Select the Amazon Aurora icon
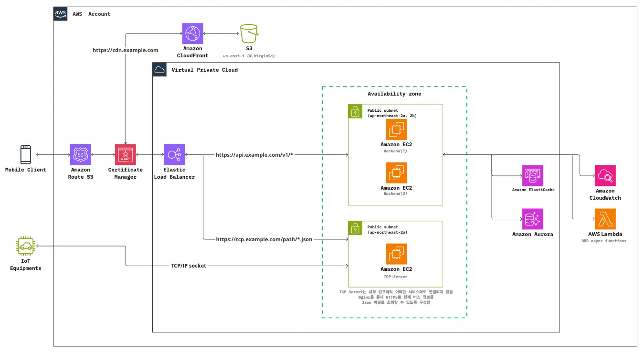This screenshot has height=354, width=644. pyautogui.click(x=533, y=219)
